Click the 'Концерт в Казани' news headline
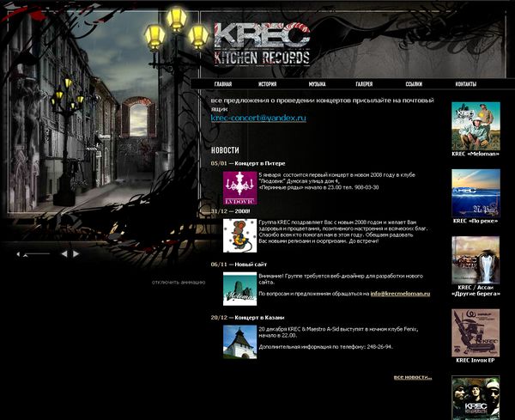This screenshot has height=420, width=515. 259,318
